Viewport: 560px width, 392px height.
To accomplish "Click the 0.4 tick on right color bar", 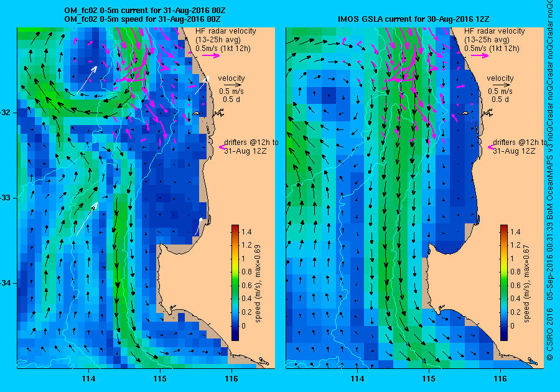I will click(x=515, y=299).
